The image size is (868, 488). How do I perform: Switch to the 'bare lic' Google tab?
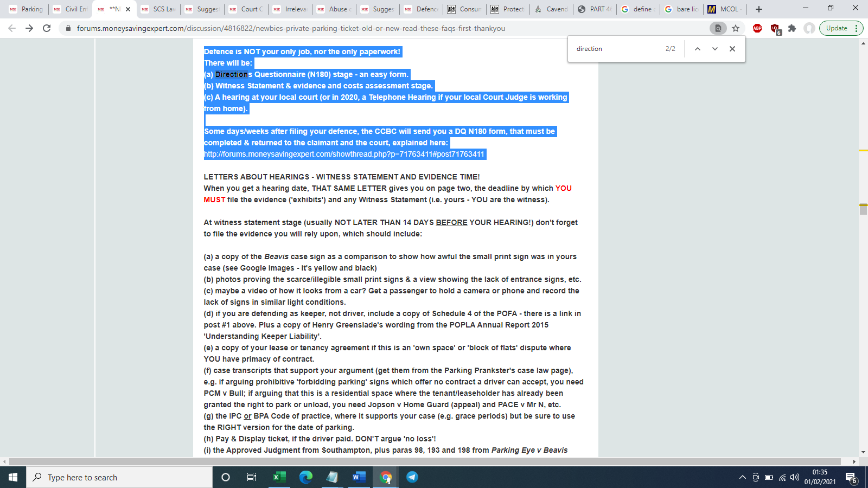click(x=682, y=9)
